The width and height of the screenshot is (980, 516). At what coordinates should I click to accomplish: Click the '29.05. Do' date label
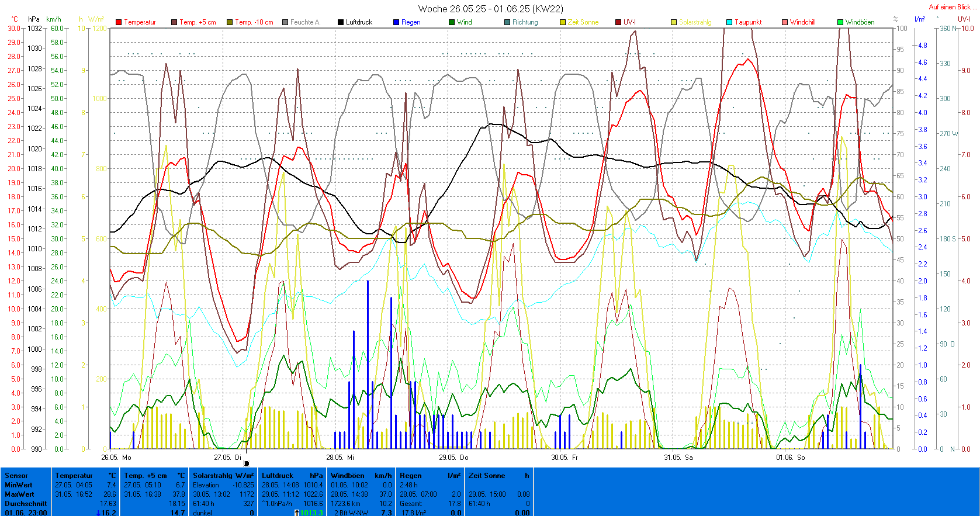coord(453,457)
